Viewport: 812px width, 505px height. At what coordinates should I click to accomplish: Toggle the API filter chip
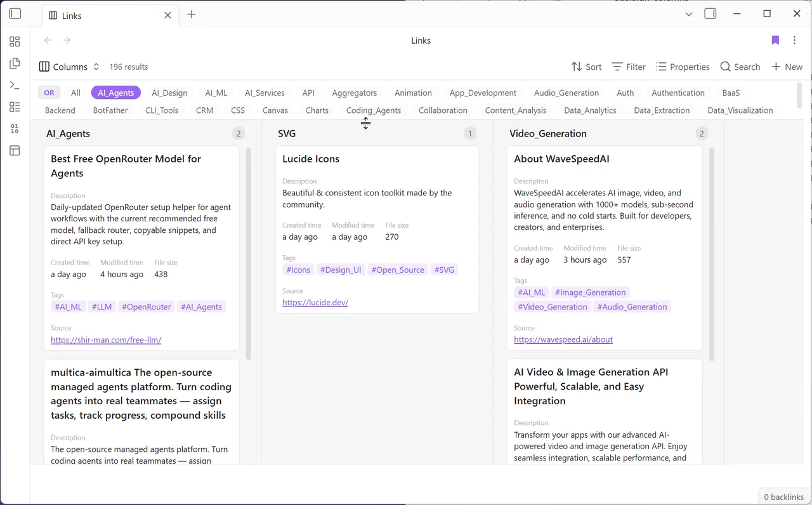pos(308,93)
